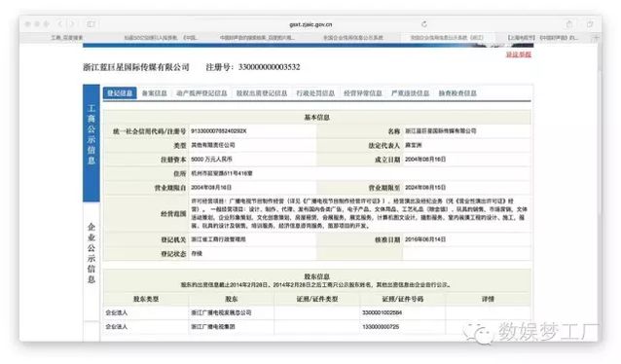Click the registration authority value 浙江省工商行政管理局
The width and height of the screenshot is (621, 364).
(x=219, y=239)
